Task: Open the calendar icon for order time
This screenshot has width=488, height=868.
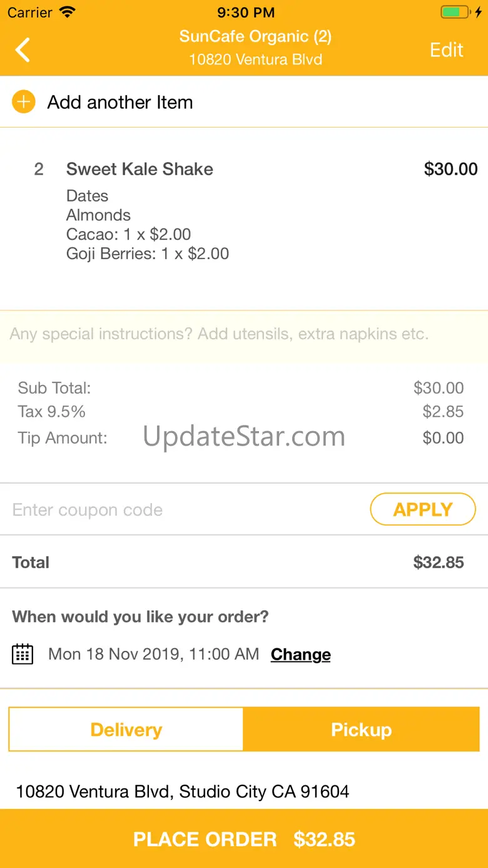Action: point(23,654)
